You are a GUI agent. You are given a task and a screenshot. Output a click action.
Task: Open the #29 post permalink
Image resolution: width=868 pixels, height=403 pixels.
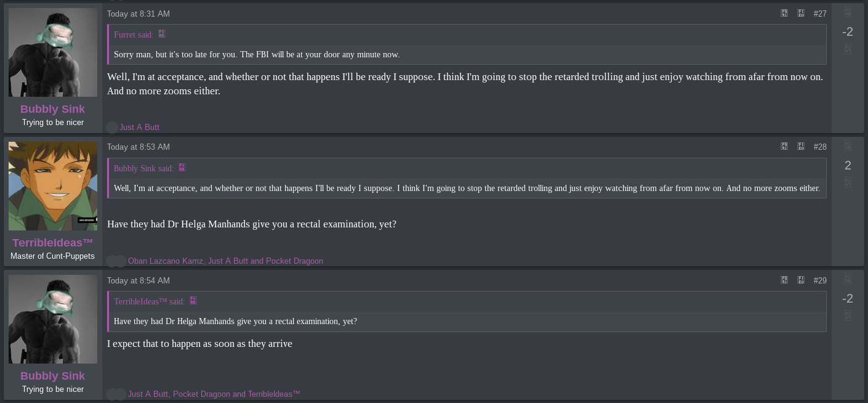tap(820, 280)
